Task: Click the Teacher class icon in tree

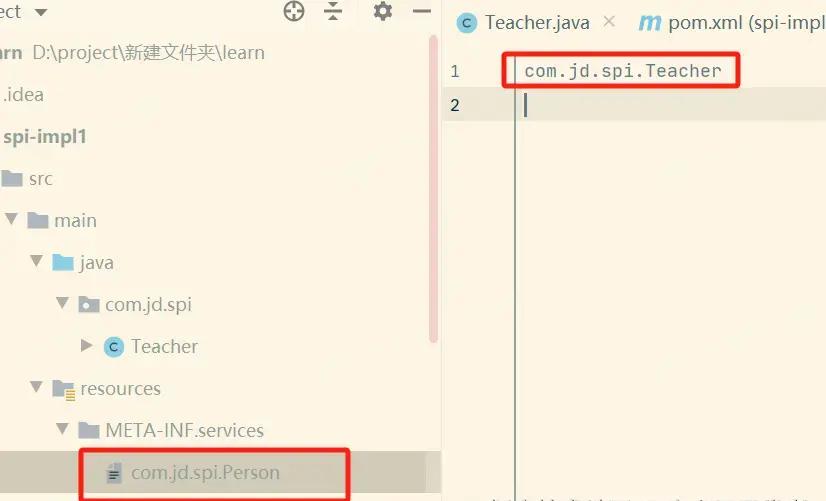Action: 114,347
